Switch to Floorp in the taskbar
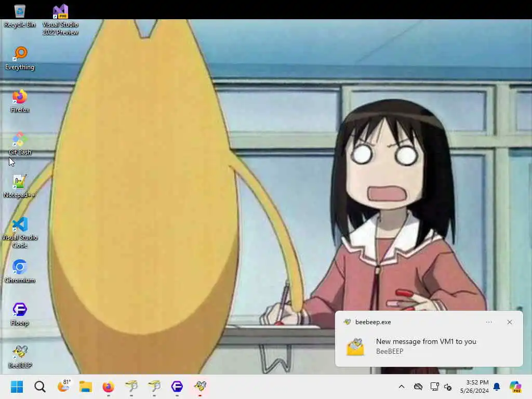Screen dimensions: 532x399 point(177,387)
